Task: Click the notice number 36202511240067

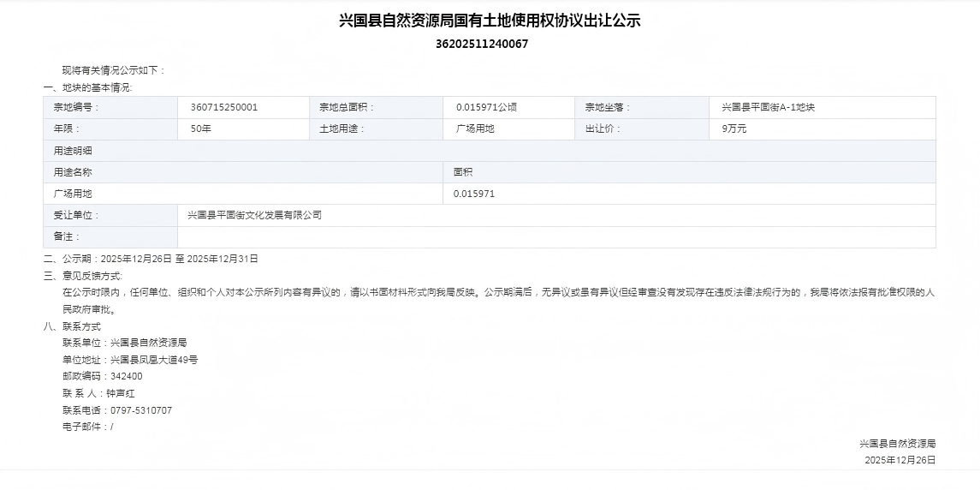Action: [x=482, y=44]
